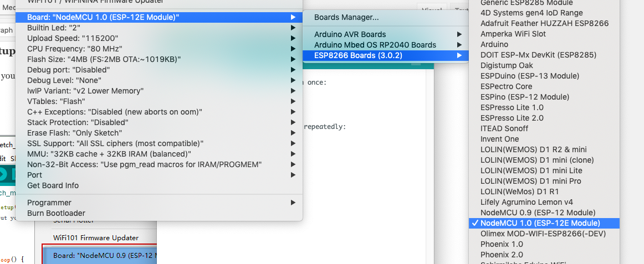Open C++ Exceptions submenu
This screenshot has height=264, width=644.
click(159, 112)
